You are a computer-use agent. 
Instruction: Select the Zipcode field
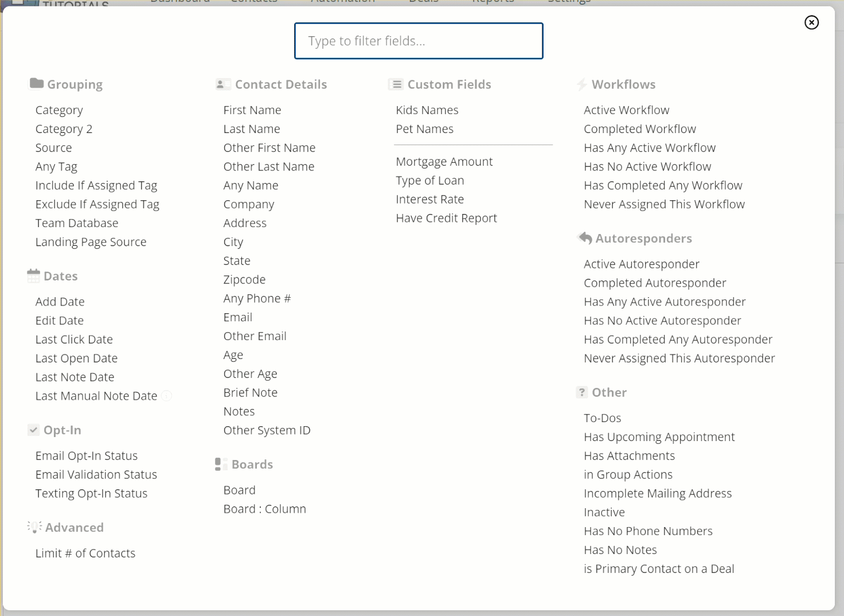click(245, 280)
